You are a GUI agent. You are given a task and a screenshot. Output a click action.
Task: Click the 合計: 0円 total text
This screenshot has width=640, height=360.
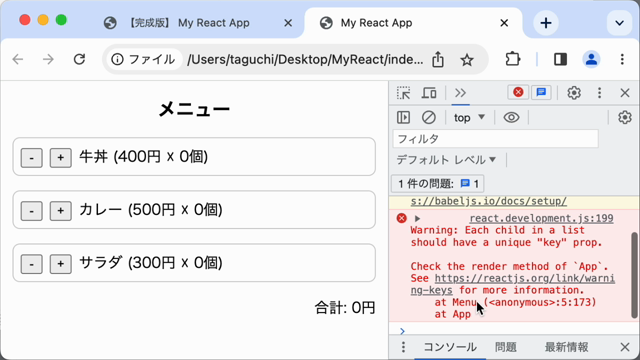[344, 308]
